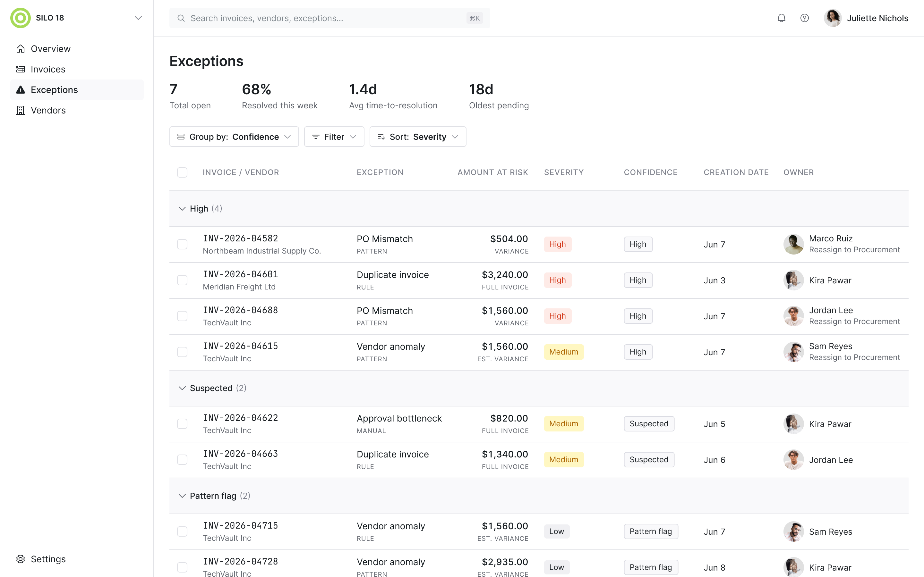The image size is (924, 577).
Task: Click the help question mark icon
Action: [x=805, y=18]
